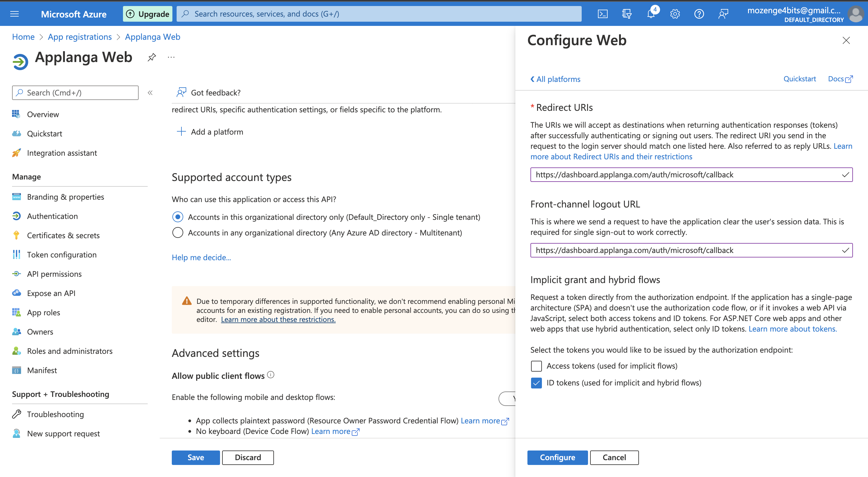Screen dimensions: 868x477
Task: Click the Certificates & secrets key icon
Action: pyautogui.click(x=16, y=235)
